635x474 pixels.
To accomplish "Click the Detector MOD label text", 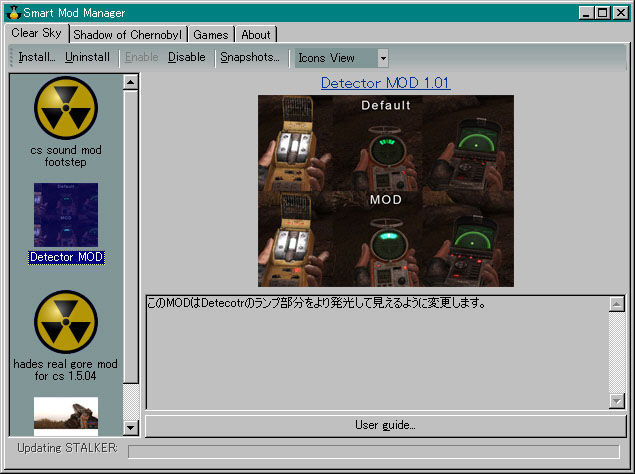I will (x=66, y=257).
